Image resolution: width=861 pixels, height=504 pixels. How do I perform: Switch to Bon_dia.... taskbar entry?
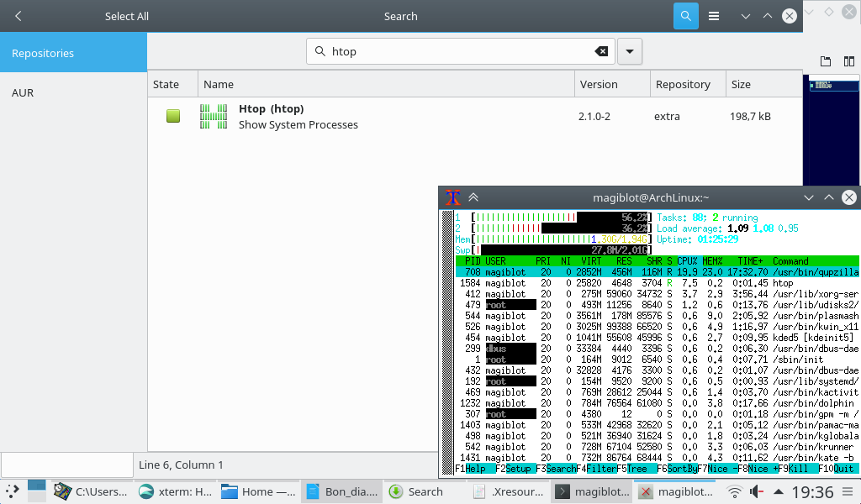(x=341, y=491)
